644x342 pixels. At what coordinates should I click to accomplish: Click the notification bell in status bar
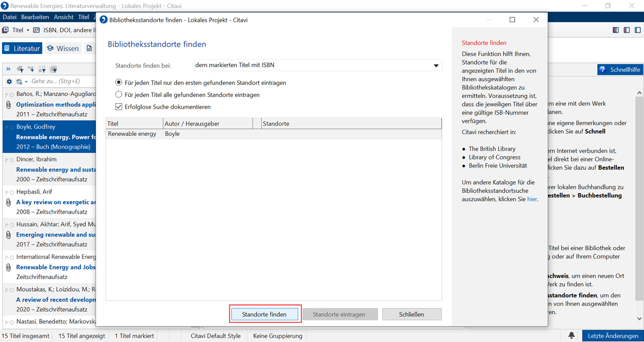point(572,335)
